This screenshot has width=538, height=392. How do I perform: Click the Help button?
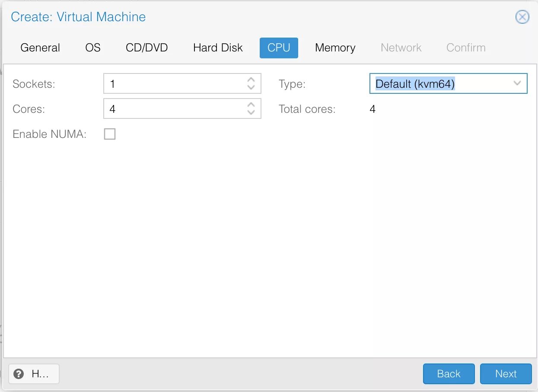click(x=34, y=374)
